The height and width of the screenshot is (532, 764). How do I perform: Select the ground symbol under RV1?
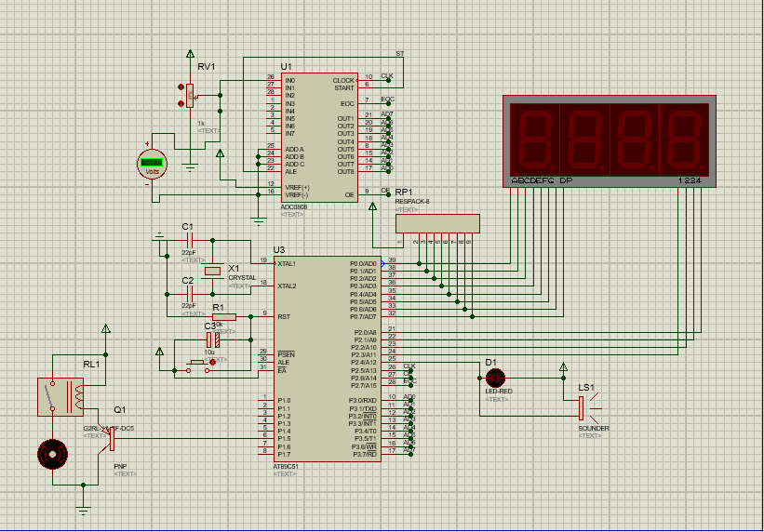(190, 167)
